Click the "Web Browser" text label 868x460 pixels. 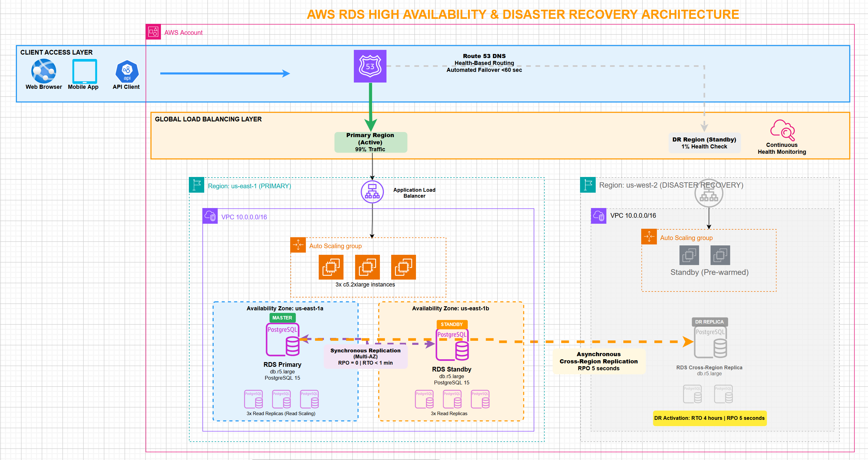click(44, 87)
